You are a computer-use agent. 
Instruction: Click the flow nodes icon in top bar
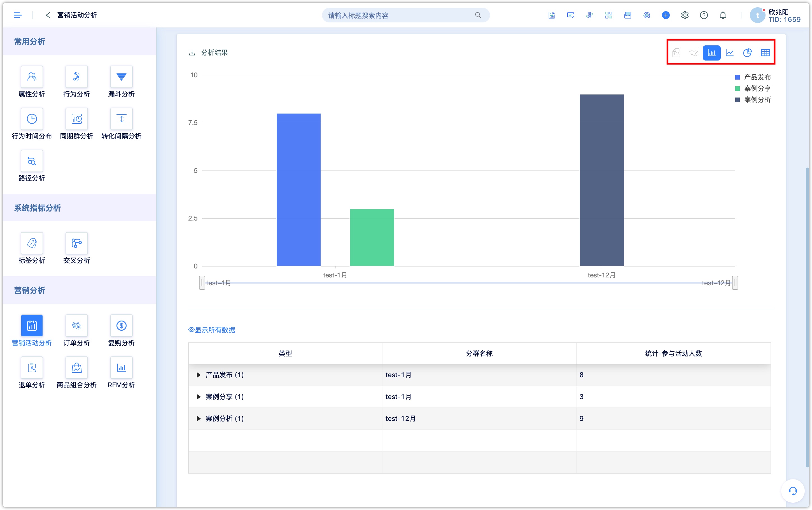coord(589,15)
